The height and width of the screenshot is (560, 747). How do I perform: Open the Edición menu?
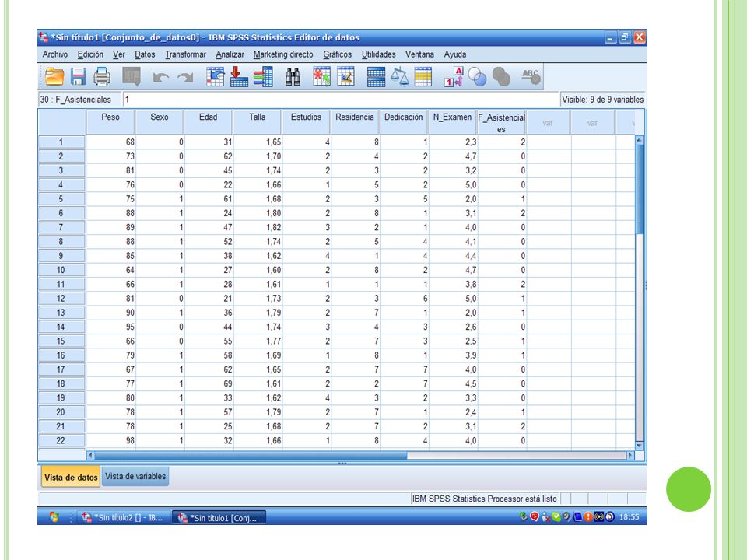pyautogui.click(x=90, y=54)
